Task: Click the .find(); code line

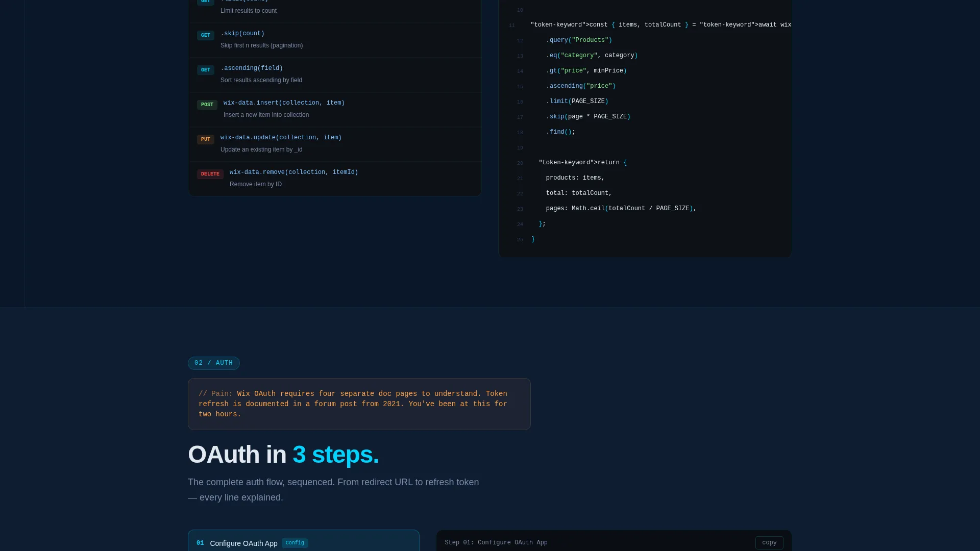Action: pyautogui.click(x=560, y=132)
